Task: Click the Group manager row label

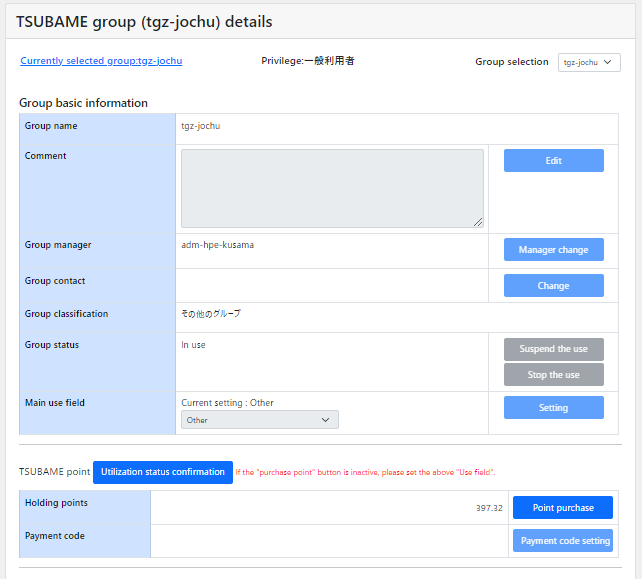Action: coord(58,245)
